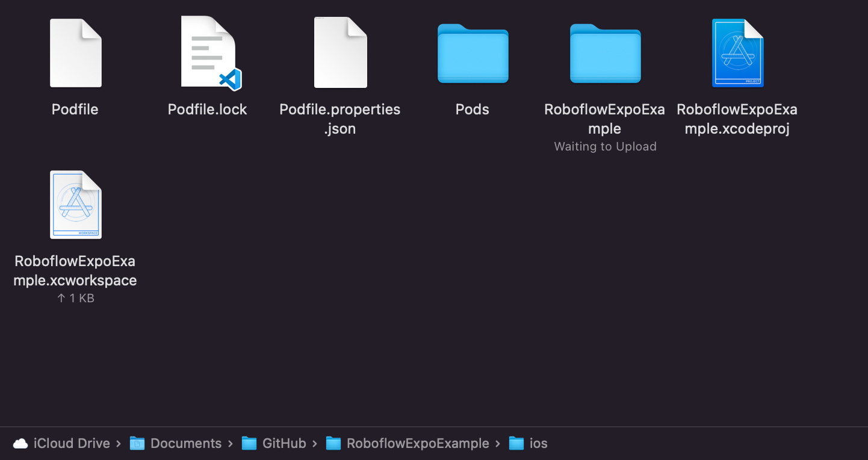The image size is (868, 460).
Task: Click the Podfile name label
Action: 75,110
